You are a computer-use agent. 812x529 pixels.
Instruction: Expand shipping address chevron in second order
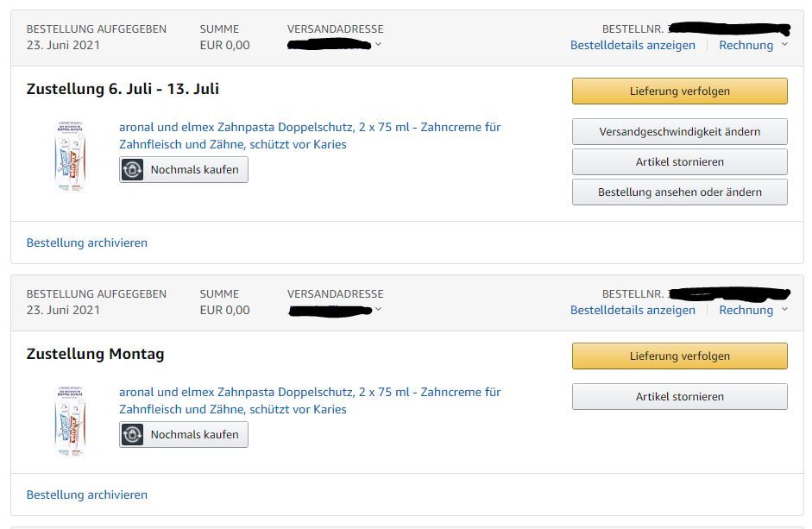(x=379, y=309)
